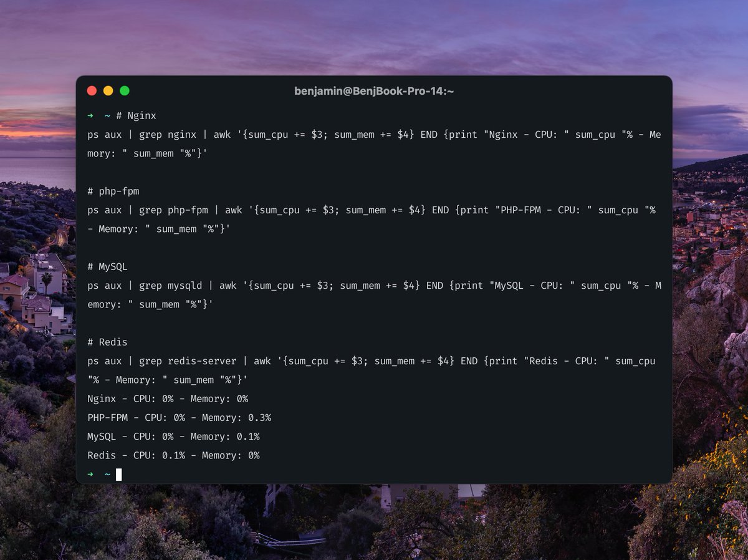
Task: Click output line 'Redis - CPU: 0.1% - Memory: 0%'
Action: pos(174,455)
